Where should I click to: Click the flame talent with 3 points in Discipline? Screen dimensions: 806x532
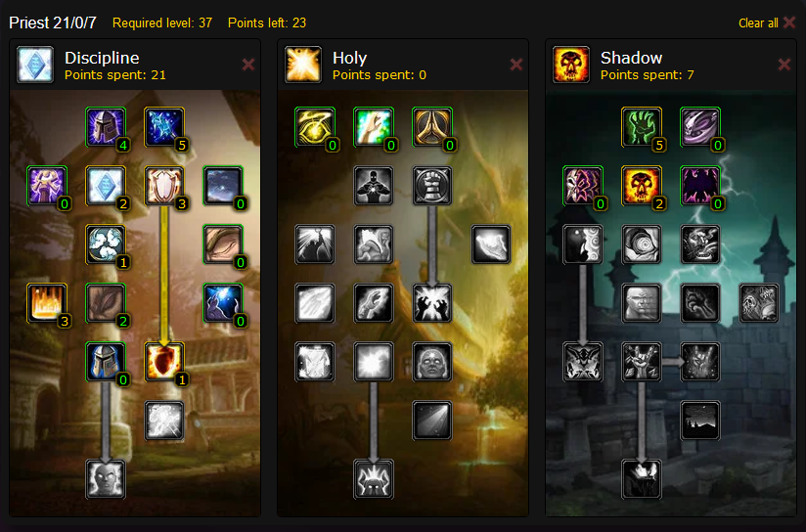click(x=47, y=303)
